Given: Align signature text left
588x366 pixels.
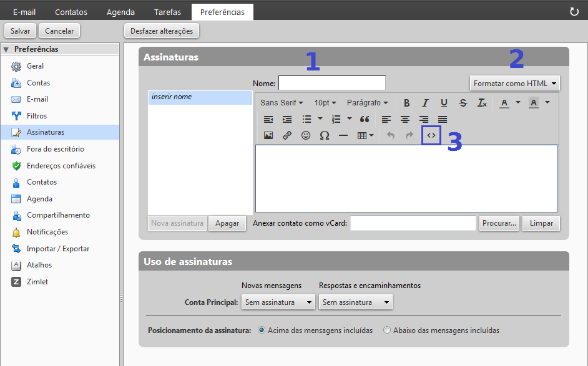Looking at the screenshot, I should [x=386, y=119].
